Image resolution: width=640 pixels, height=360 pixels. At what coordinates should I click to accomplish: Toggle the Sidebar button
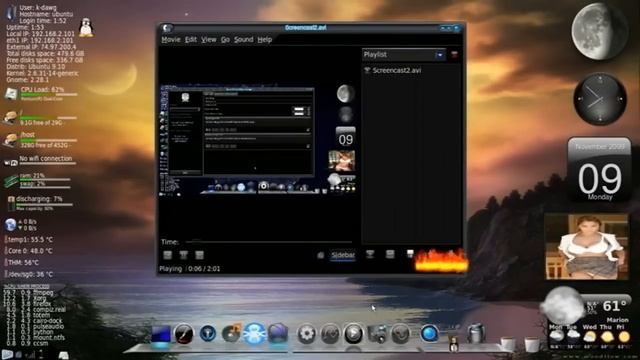(343, 255)
